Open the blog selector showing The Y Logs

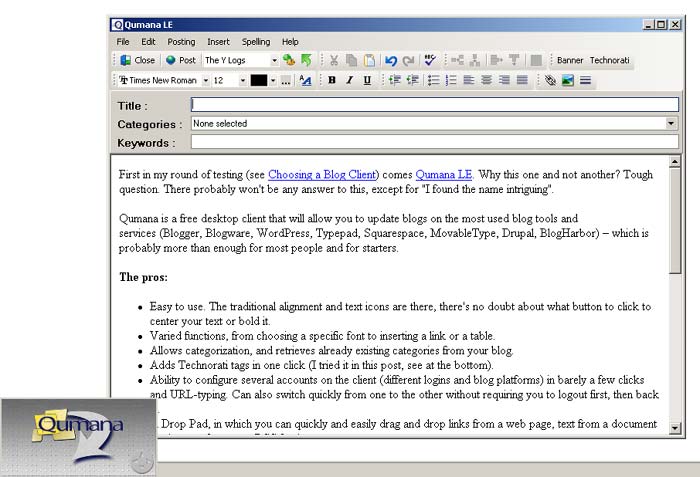tap(241, 60)
